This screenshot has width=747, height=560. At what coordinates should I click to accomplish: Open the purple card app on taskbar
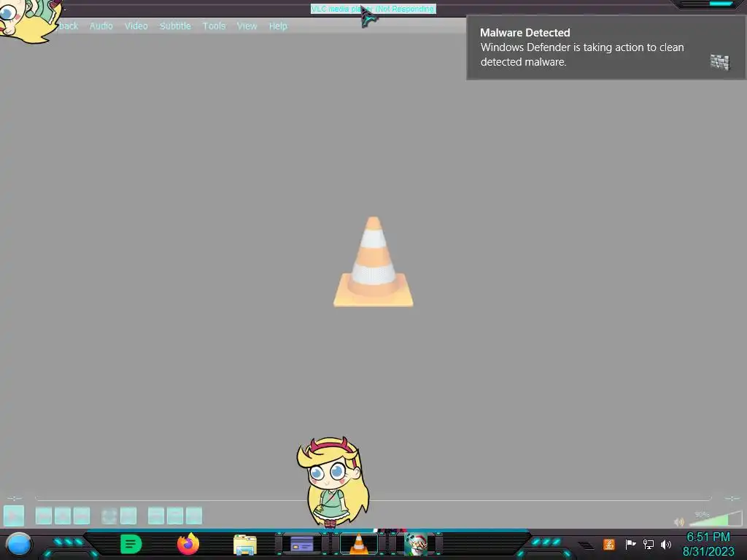coord(302,544)
